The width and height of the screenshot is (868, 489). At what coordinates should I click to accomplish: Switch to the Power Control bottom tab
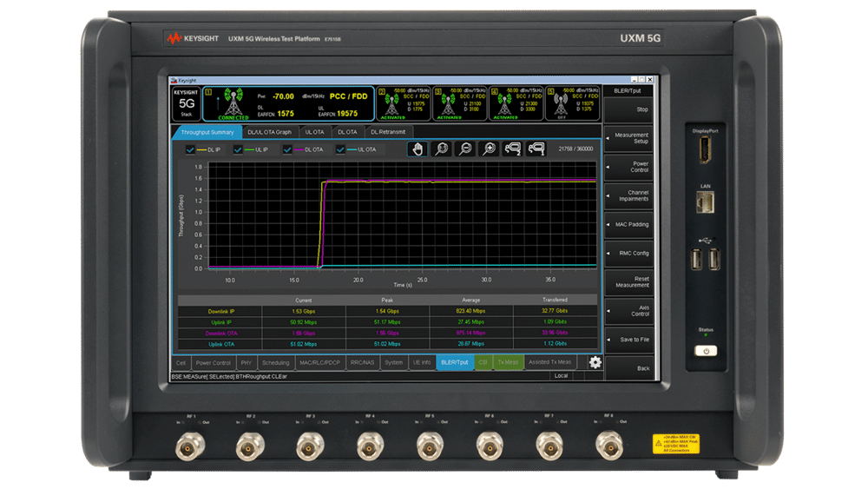[x=214, y=363]
